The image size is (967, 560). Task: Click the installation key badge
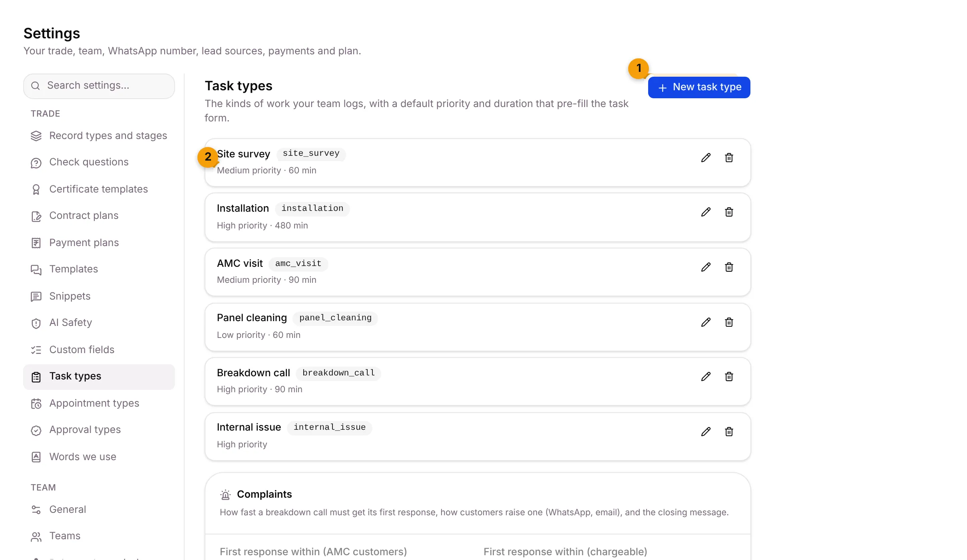click(312, 209)
